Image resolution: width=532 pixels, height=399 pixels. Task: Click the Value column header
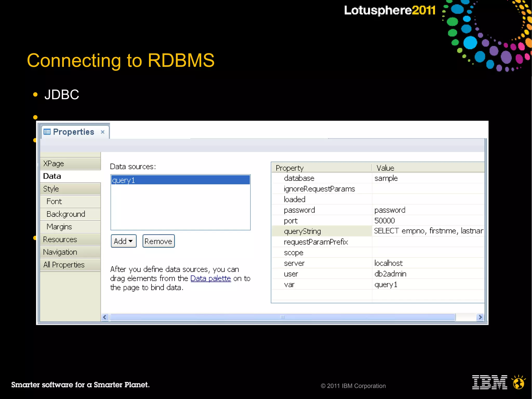[428, 168]
